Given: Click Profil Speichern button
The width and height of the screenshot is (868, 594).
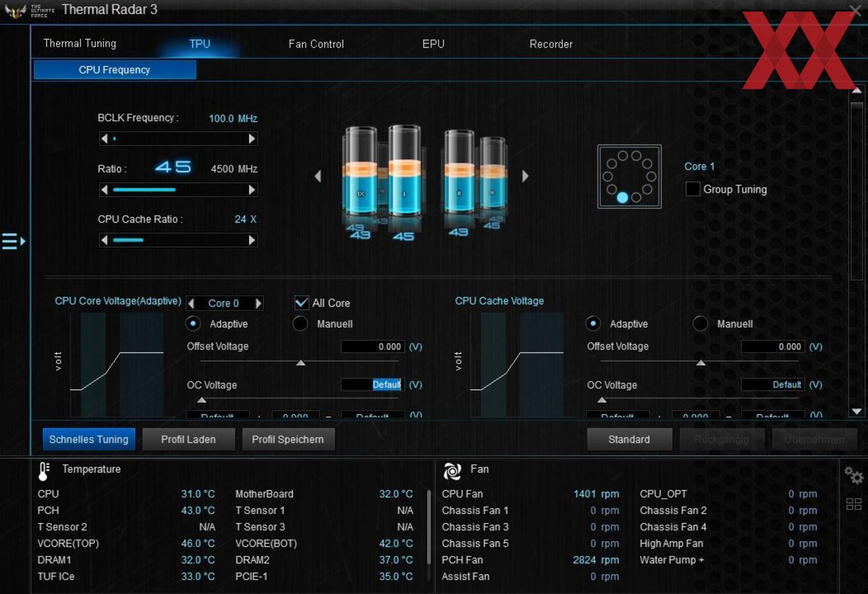Looking at the screenshot, I should [x=288, y=439].
